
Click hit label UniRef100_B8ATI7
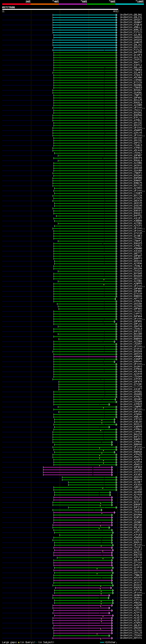(131, 62)
